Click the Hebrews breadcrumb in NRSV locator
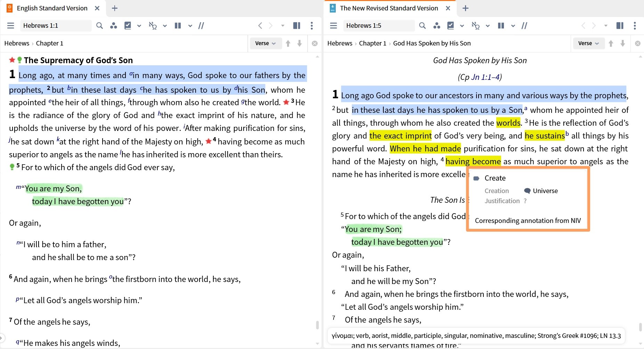 (340, 43)
